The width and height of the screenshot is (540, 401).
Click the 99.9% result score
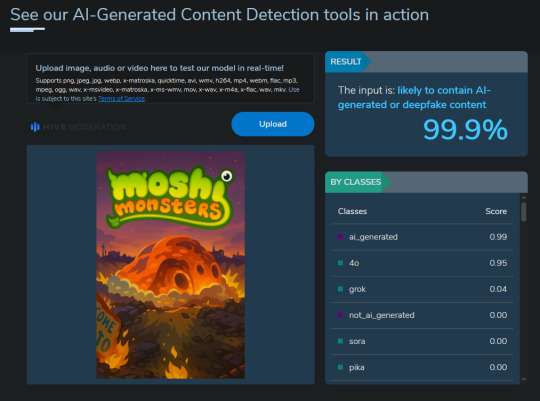coord(465,130)
